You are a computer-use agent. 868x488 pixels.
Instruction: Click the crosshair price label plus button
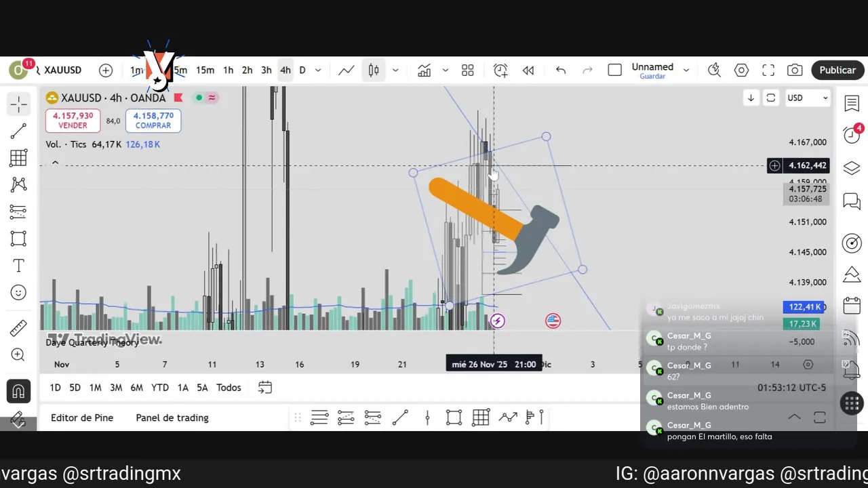(x=774, y=165)
